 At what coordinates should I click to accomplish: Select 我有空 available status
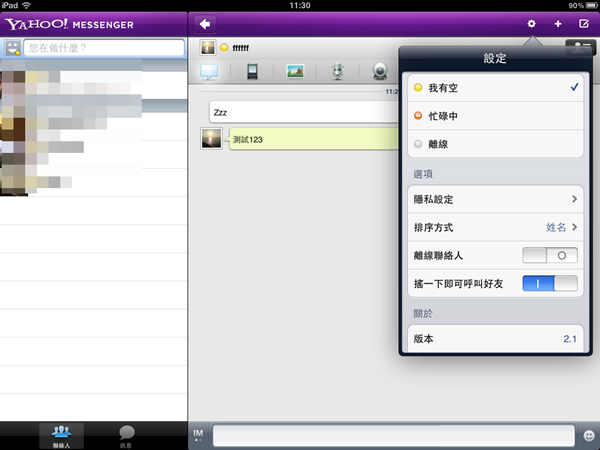tap(496, 88)
